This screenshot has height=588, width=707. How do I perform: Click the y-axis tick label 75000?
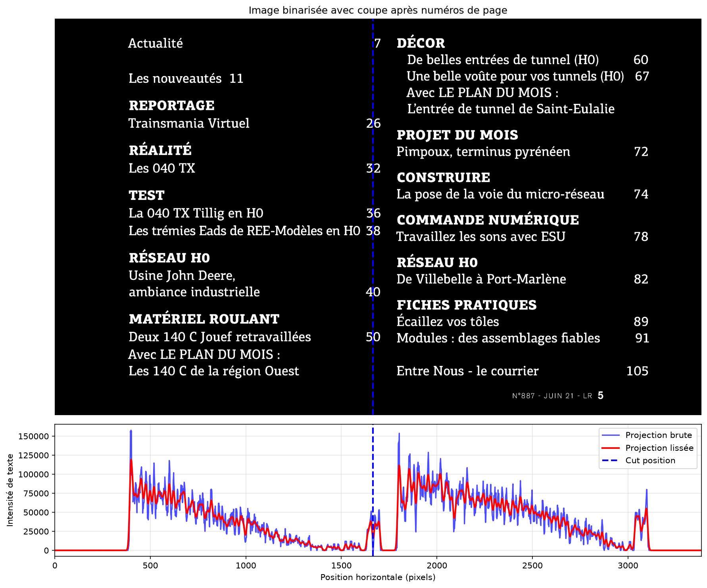coord(36,494)
